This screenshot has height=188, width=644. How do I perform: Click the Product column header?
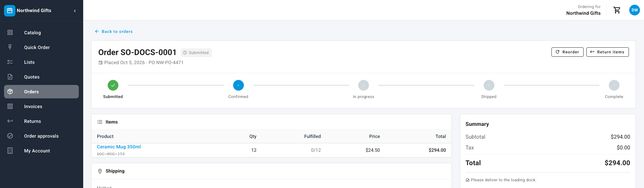[x=105, y=136]
